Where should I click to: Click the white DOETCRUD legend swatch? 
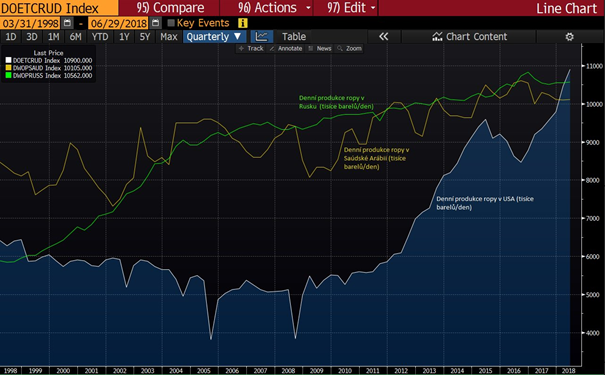point(8,60)
